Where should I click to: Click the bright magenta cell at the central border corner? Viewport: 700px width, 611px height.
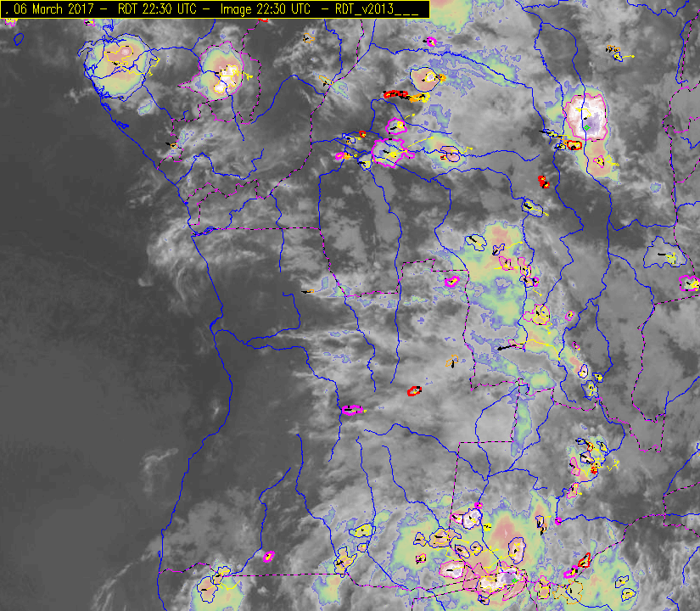451,280
